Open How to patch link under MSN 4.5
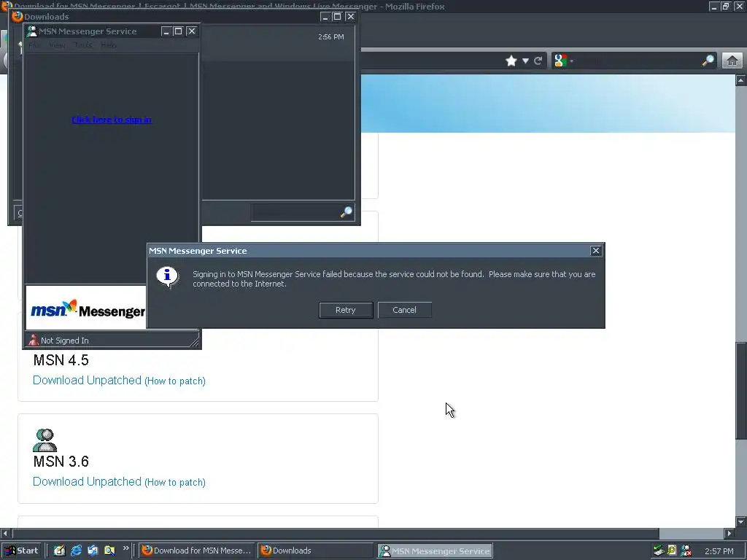This screenshot has width=747, height=560. coord(175,381)
